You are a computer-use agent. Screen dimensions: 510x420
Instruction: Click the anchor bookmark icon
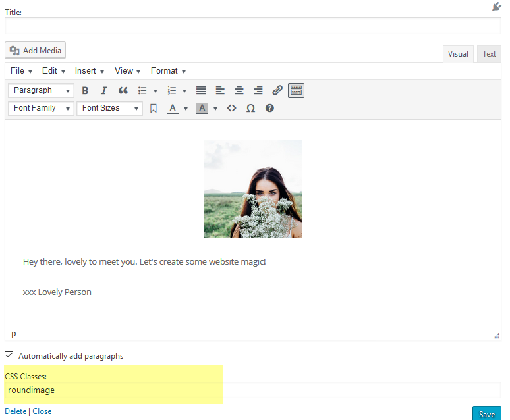click(154, 108)
